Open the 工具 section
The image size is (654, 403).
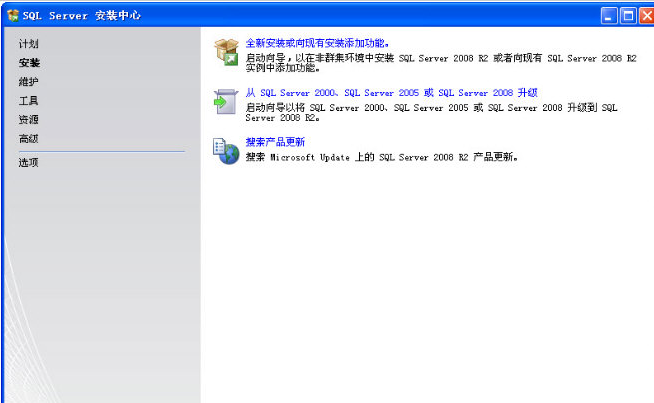click(x=28, y=101)
